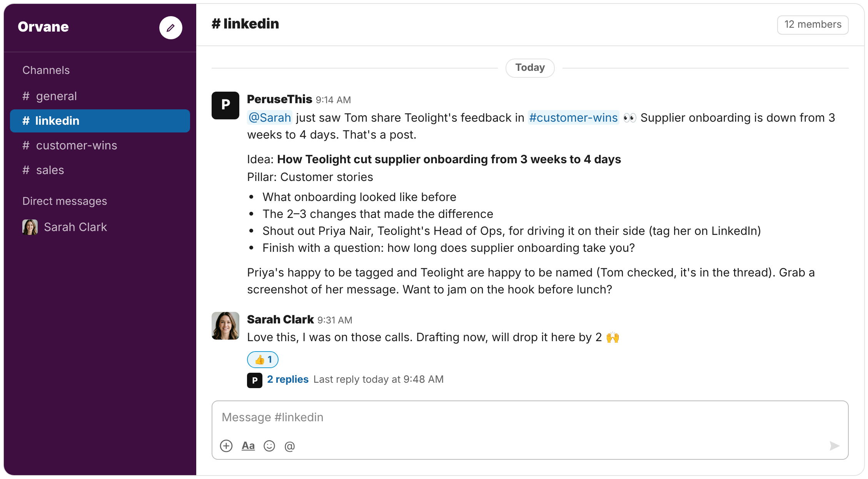Click the 12 members button
Image resolution: width=868 pixels, height=479 pixels.
813,25
